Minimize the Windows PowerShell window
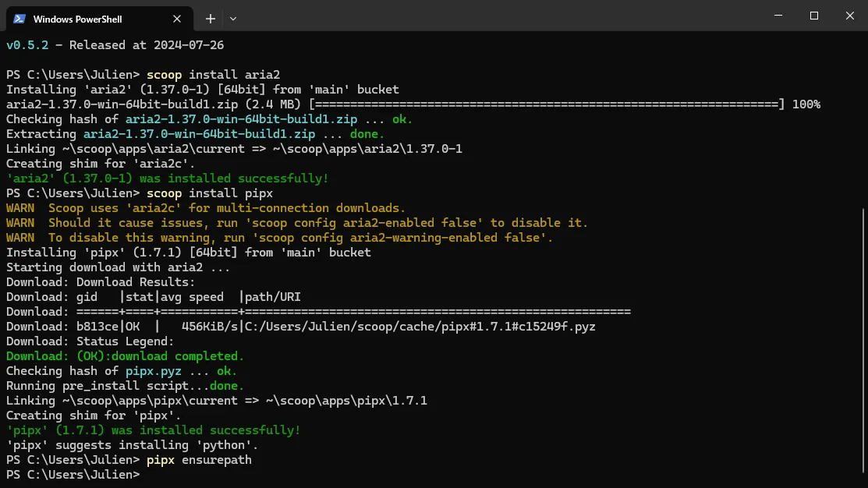Screen dimensions: 868x488 pos(778,16)
